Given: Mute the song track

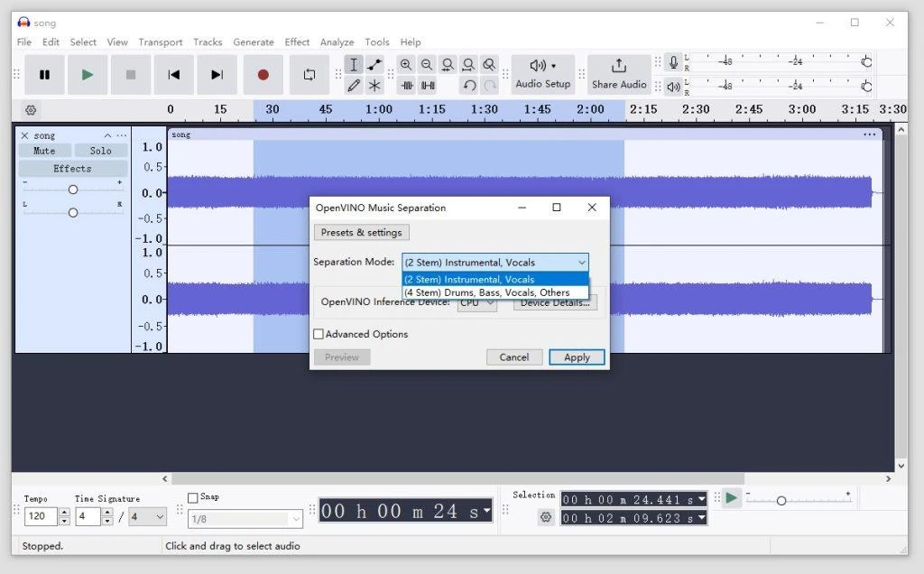Looking at the screenshot, I should (43, 150).
